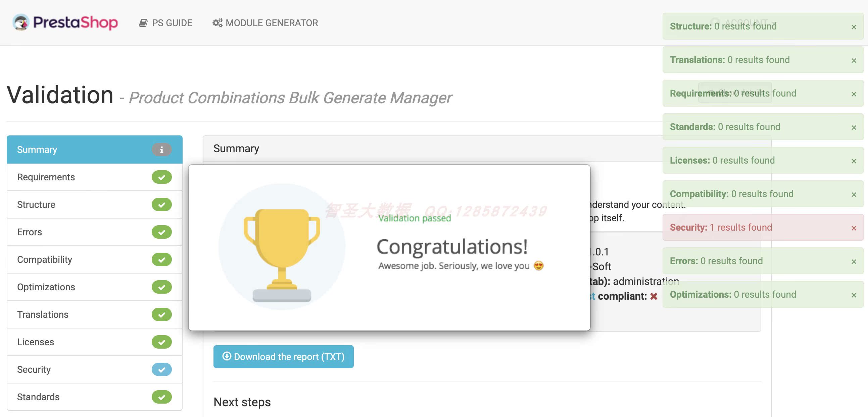The width and height of the screenshot is (868, 417).
Task: Dismiss the Structure results notification
Action: pos(854,26)
